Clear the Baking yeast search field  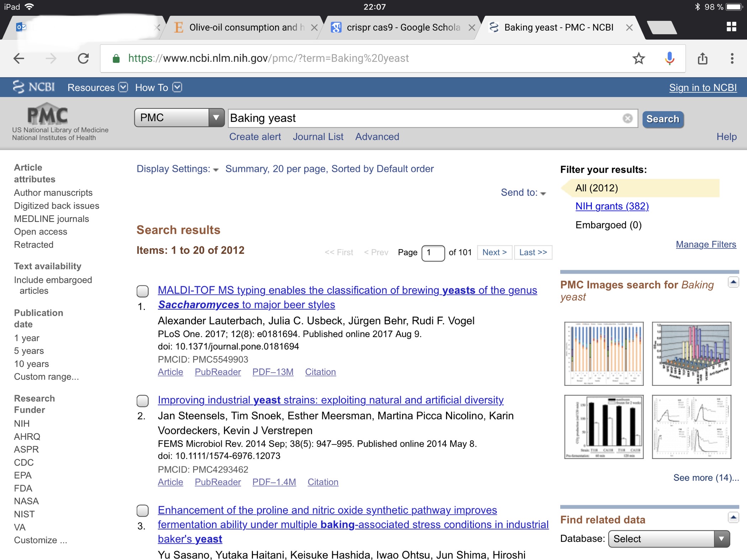point(627,118)
